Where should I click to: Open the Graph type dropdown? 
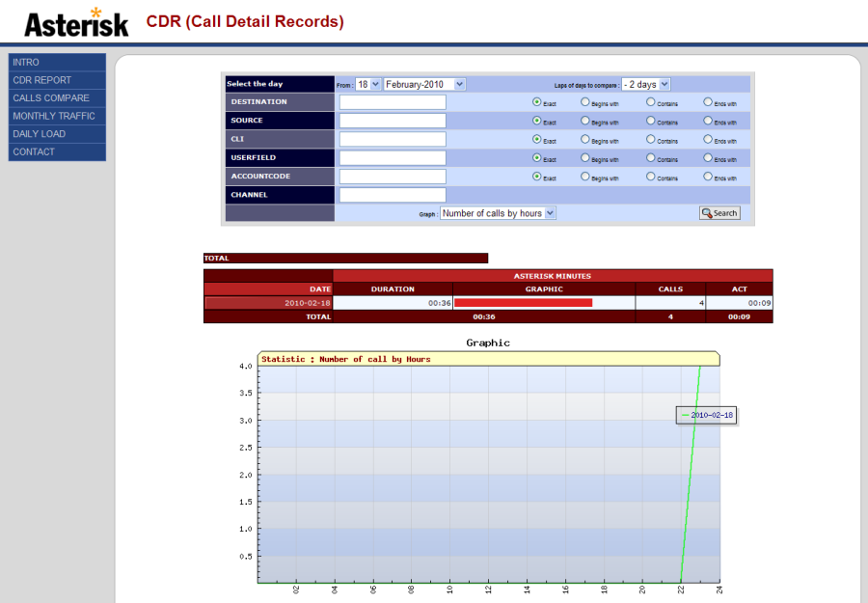498,213
